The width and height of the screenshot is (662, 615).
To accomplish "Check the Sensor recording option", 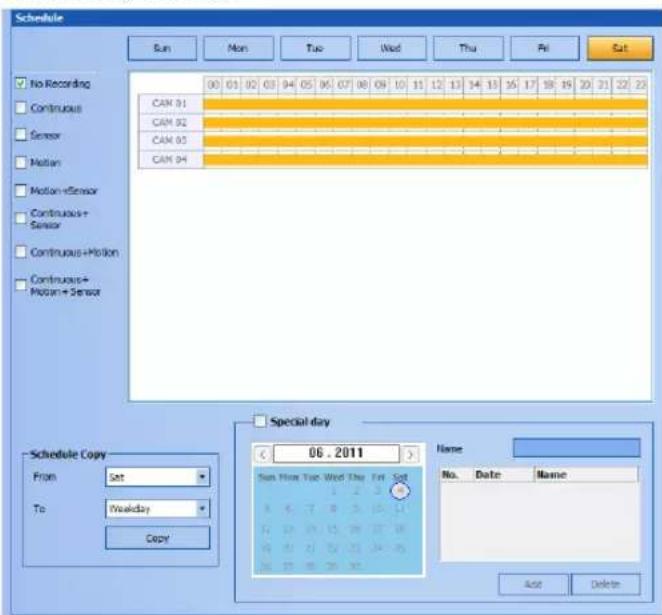I will coord(21,135).
